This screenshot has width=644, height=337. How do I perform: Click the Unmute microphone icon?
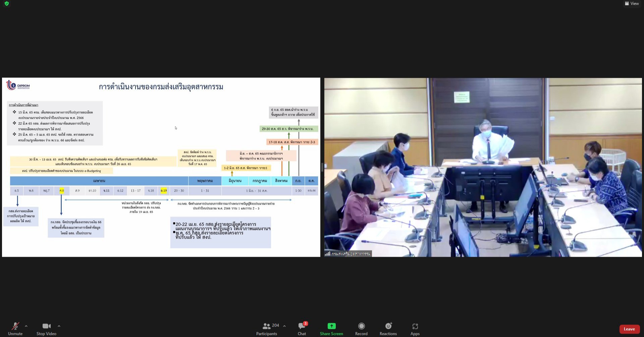[15, 326]
